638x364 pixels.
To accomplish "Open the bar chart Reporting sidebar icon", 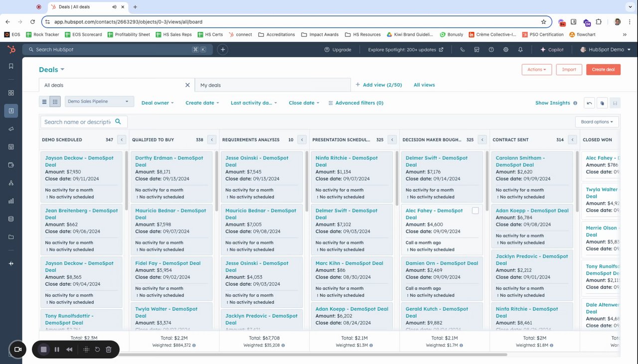I will (x=11, y=201).
